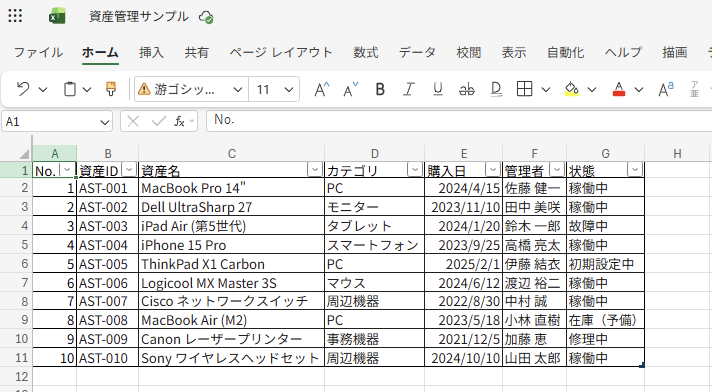Viewport: 712px width, 392px height.
Task: Select the cell スマートフォン
Action: point(375,245)
